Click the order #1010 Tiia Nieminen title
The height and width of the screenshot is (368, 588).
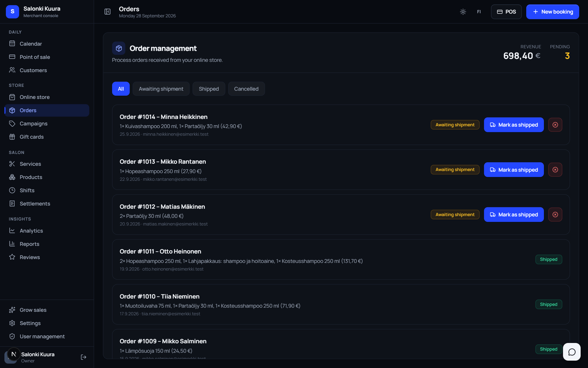pos(159,296)
